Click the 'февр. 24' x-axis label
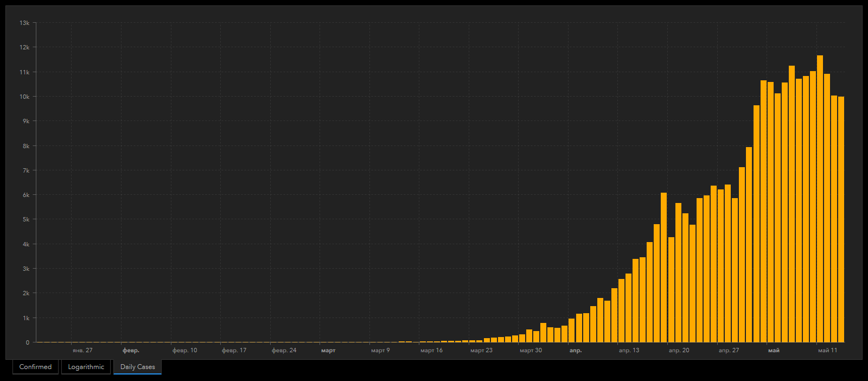This screenshot has width=868, height=381. click(284, 351)
